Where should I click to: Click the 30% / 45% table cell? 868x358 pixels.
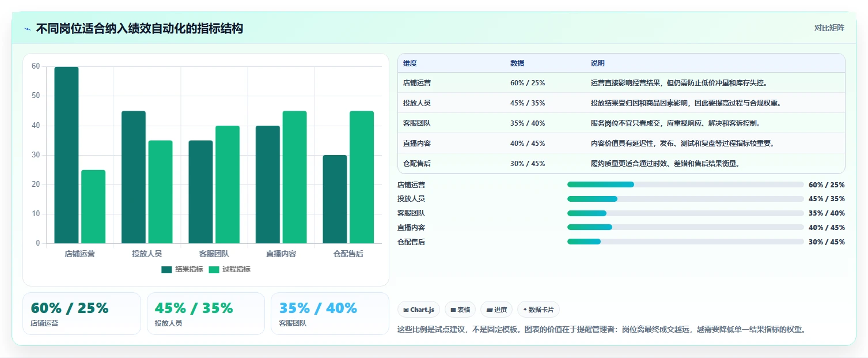(528, 164)
